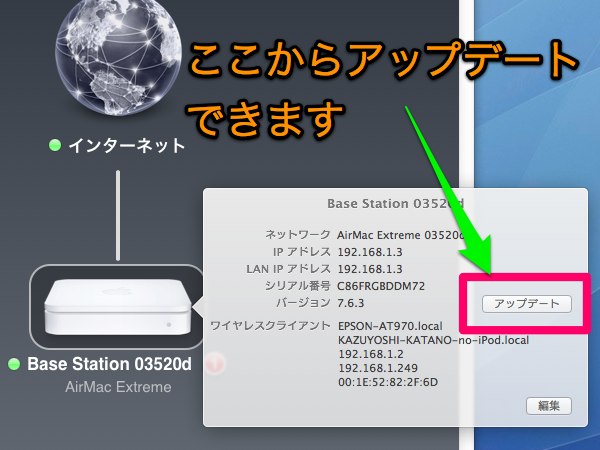Click the 編集 button
Image resolution: width=600 pixels, height=450 pixels.
(x=549, y=406)
